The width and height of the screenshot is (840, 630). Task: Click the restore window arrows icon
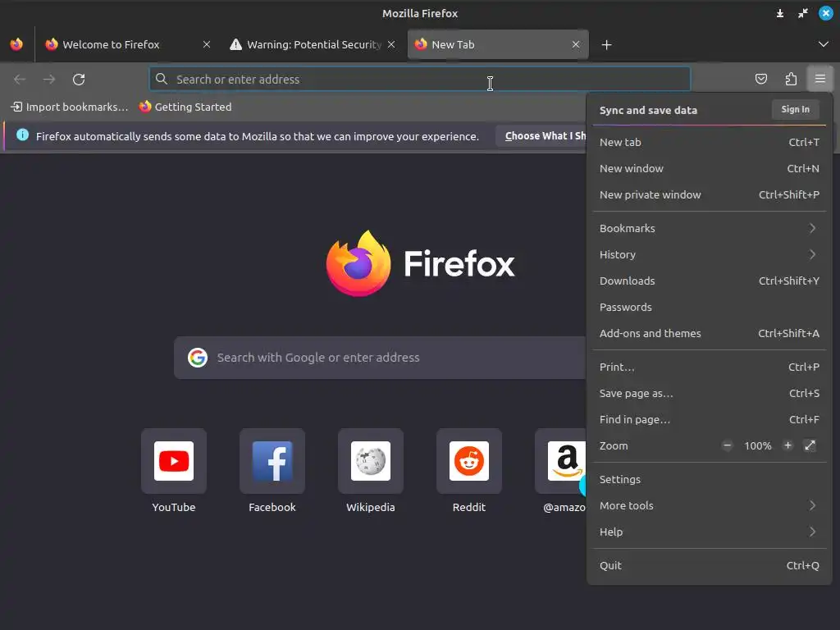coord(802,13)
